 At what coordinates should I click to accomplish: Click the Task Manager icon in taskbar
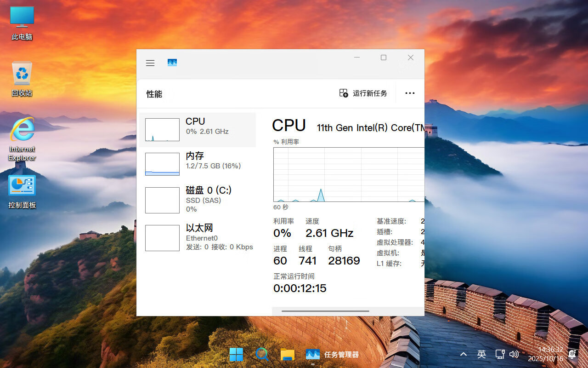[x=312, y=354]
